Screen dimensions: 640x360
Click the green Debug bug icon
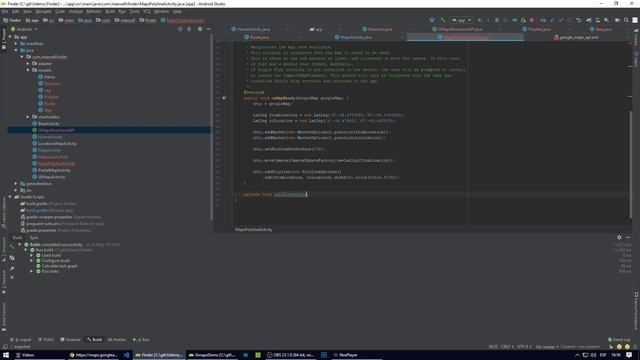(497, 20)
